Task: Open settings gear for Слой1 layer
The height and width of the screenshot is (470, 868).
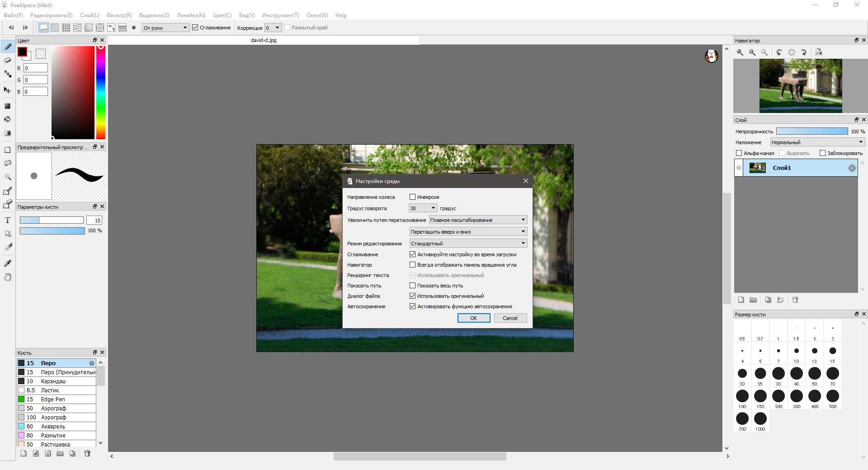Action: (x=852, y=168)
